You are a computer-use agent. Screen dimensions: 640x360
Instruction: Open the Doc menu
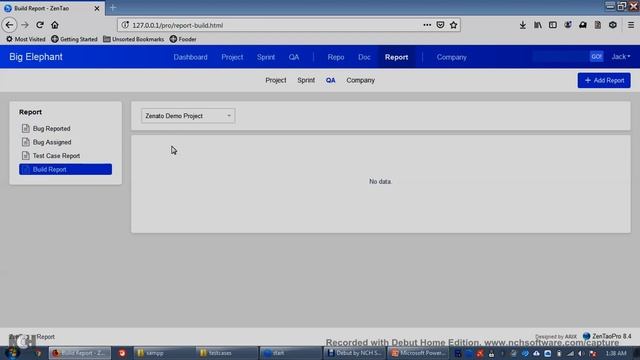pos(364,57)
